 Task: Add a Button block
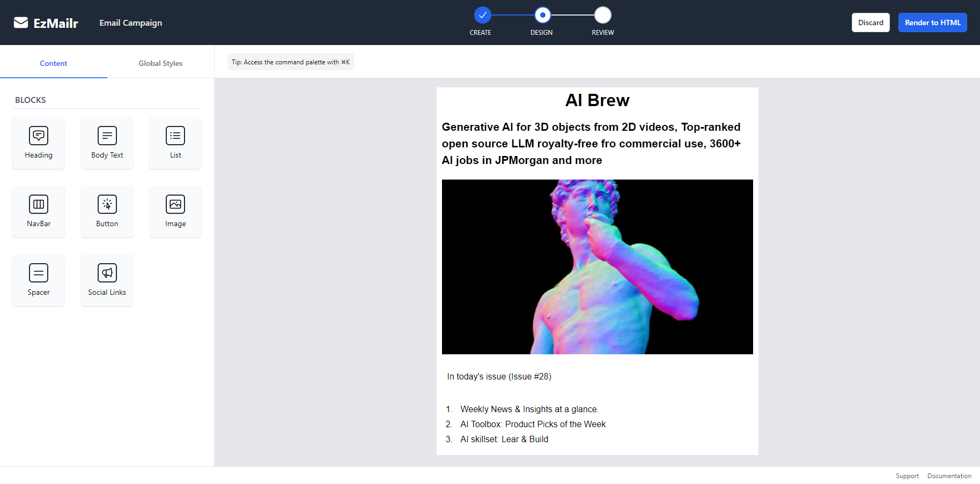107,212
